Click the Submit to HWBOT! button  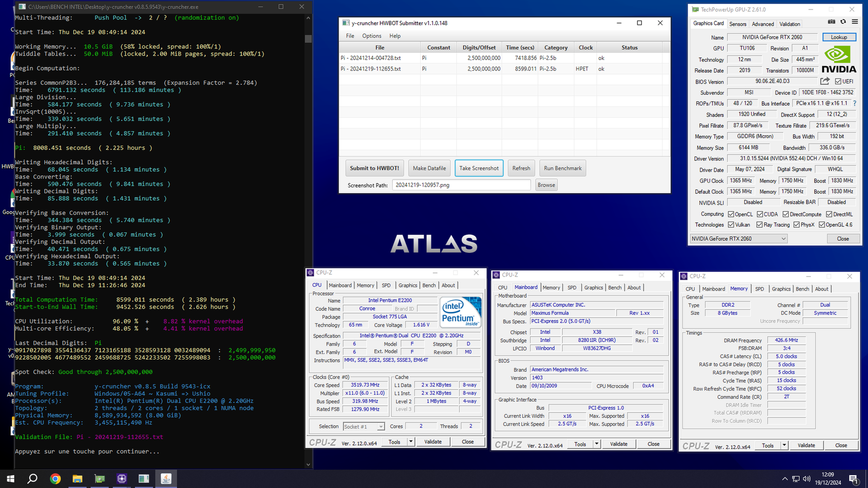[x=374, y=168]
